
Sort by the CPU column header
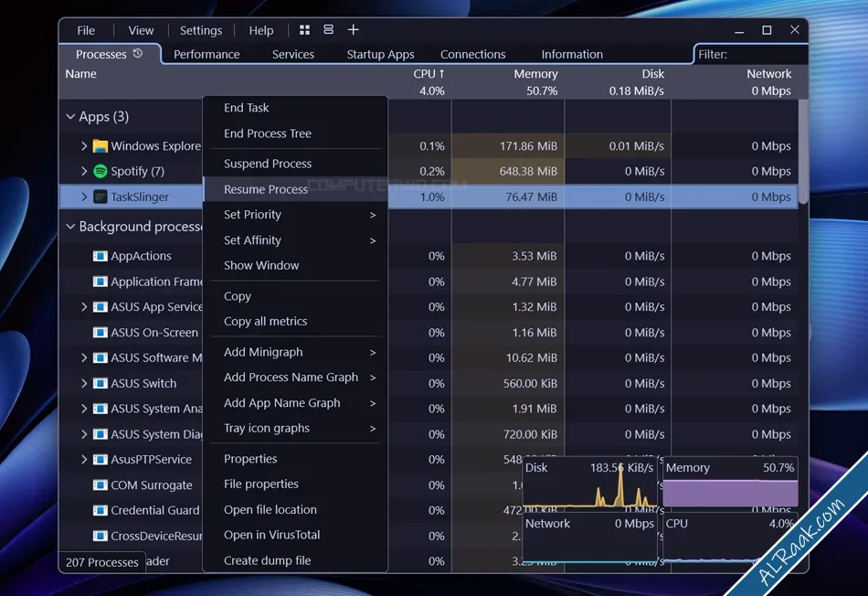tap(429, 74)
